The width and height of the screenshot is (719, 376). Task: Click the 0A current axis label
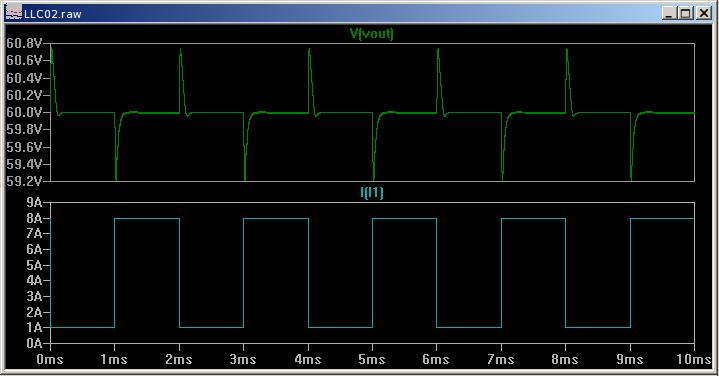click(x=34, y=343)
